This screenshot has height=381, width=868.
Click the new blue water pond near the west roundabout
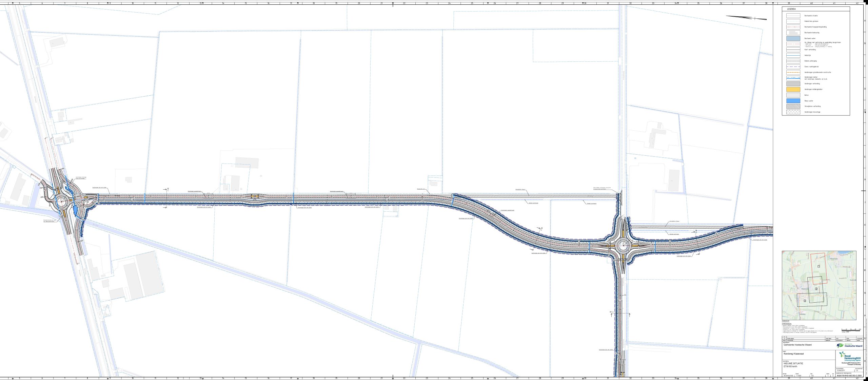tap(75, 210)
